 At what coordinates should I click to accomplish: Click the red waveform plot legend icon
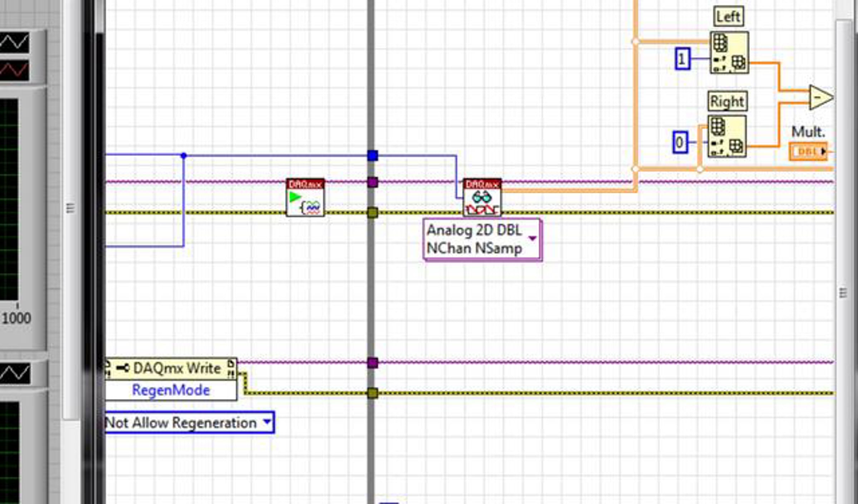click(x=14, y=70)
